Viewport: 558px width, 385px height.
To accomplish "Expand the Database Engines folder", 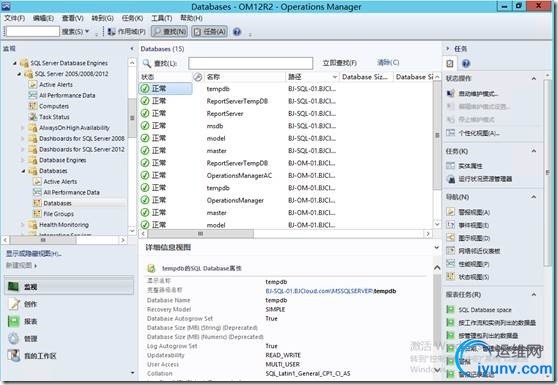I will (x=23, y=160).
